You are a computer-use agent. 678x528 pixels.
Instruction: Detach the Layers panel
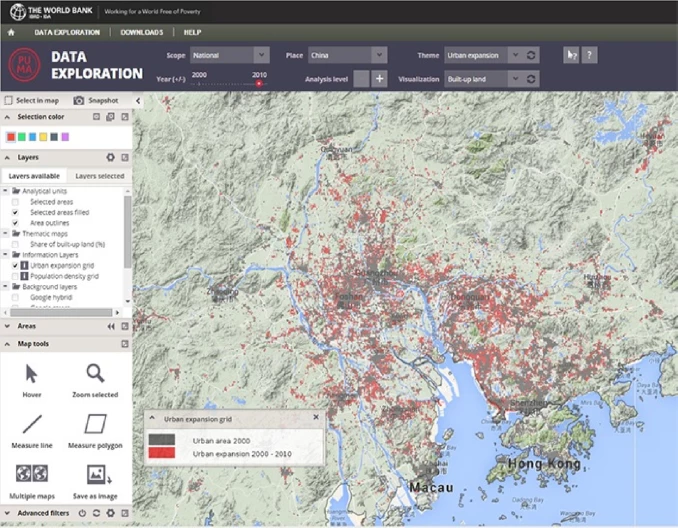pyautogui.click(x=125, y=157)
